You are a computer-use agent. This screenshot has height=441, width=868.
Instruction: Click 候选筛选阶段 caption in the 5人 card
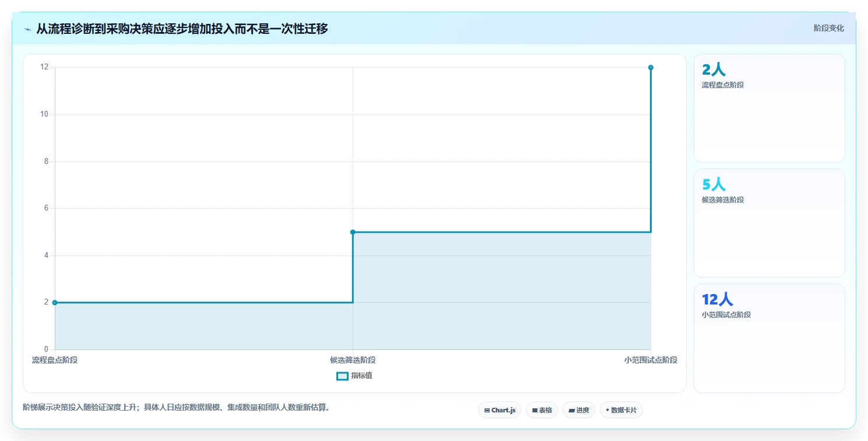pos(723,200)
